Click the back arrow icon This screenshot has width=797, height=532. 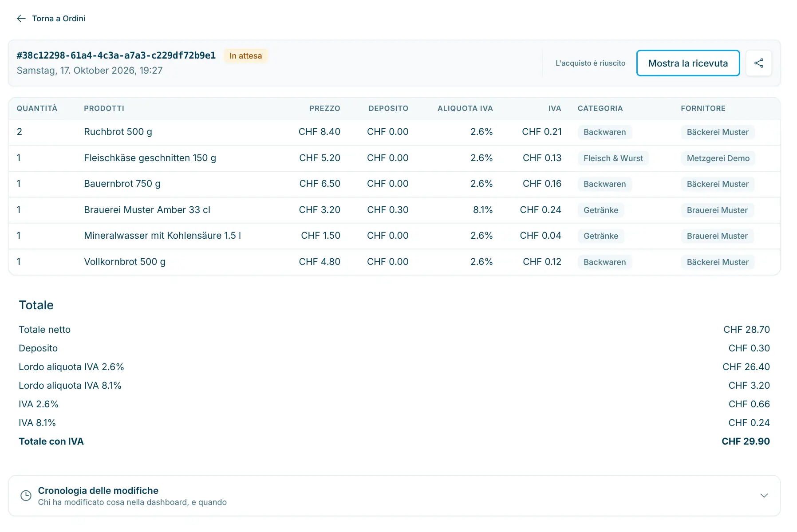pyautogui.click(x=21, y=18)
